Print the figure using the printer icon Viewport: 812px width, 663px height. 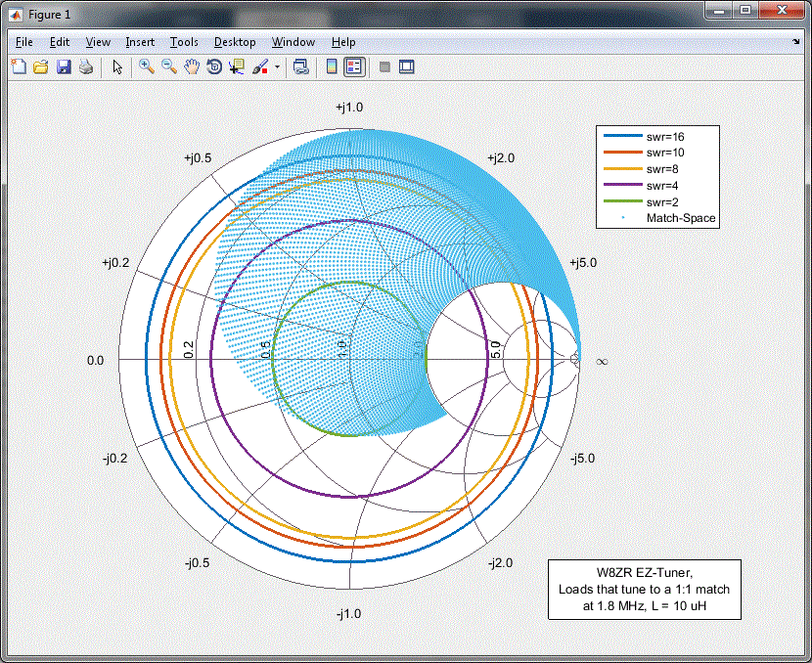point(86,66)
